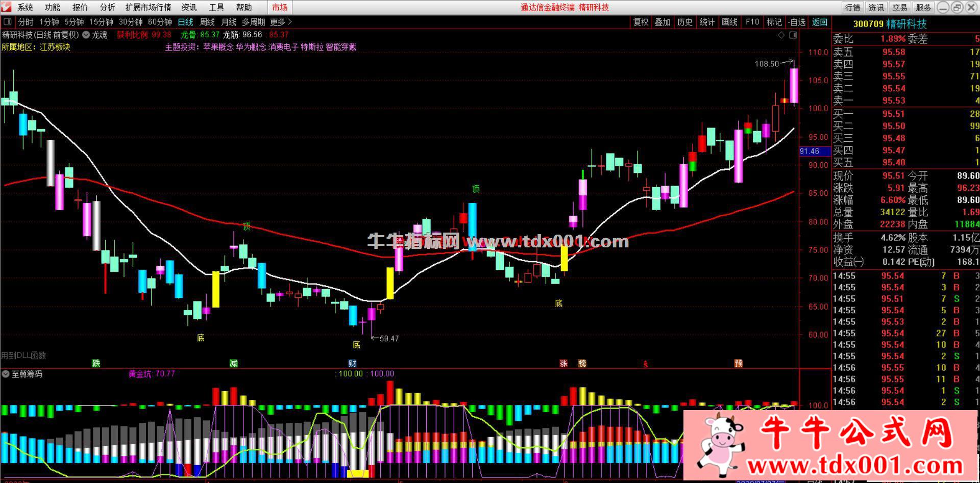
Task: Click -自选 to remove from watchlist
Action: point(797,22)
